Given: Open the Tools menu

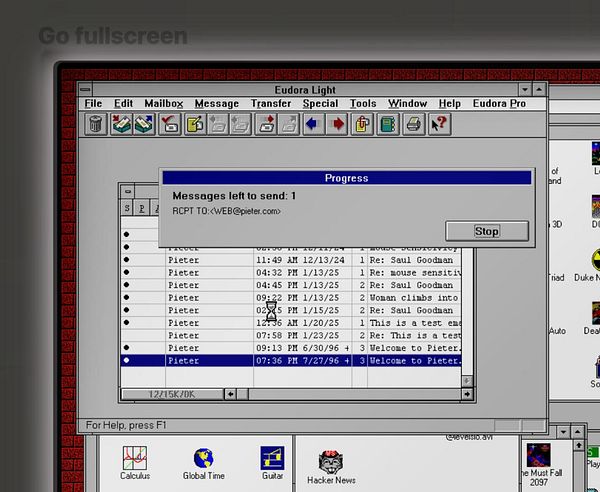Looking at the screenshot, I should [x=363, y=104].
